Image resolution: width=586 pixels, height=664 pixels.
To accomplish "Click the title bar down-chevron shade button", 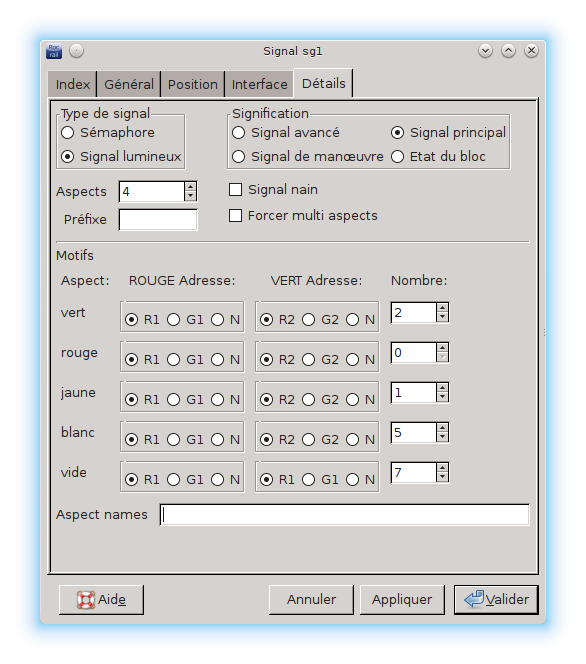I will click(x=485, y=51).
